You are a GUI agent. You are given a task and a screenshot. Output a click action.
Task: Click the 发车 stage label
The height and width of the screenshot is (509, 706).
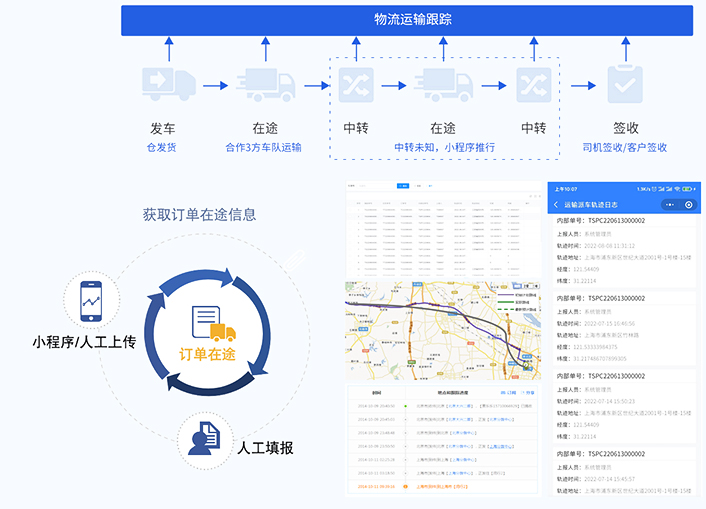163,128
